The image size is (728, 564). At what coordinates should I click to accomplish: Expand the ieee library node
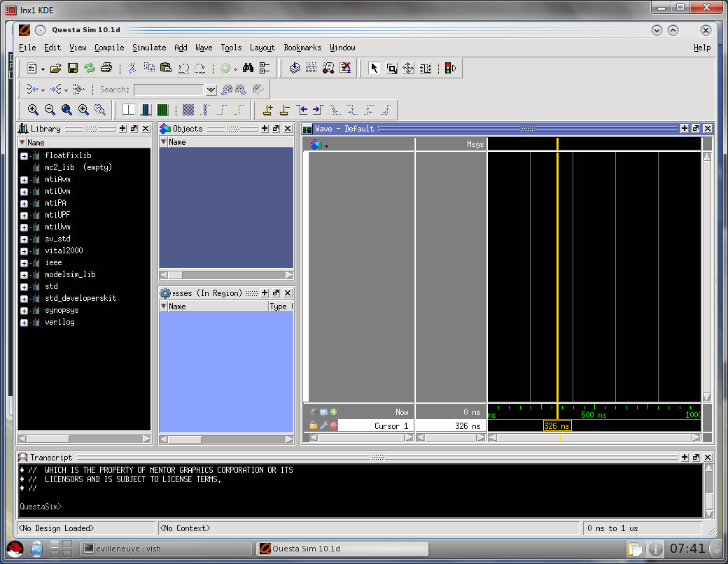[x=24, y=263]
